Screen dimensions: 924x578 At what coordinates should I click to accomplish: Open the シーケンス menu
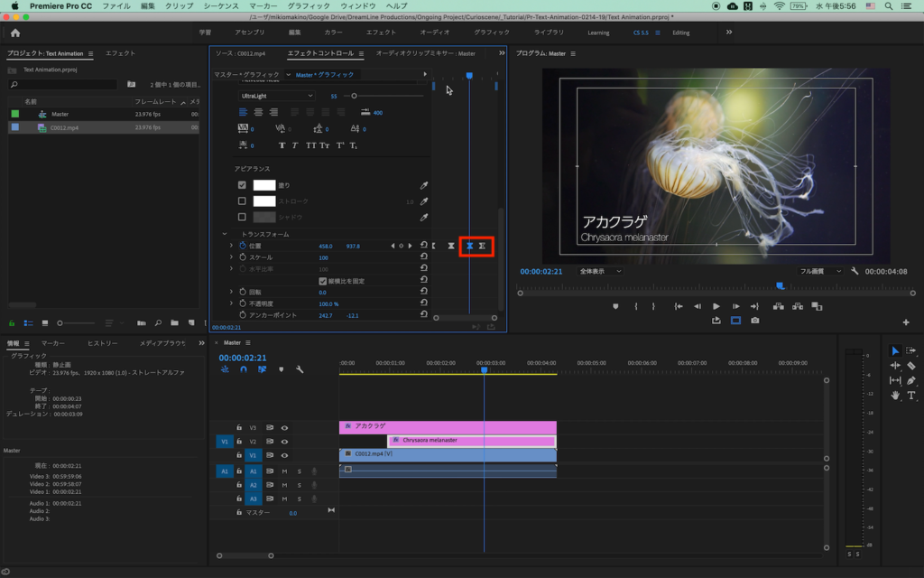(221, 6)
